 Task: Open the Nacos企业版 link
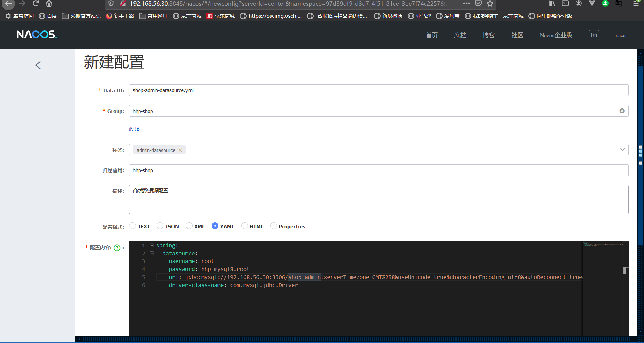click(555, 35)
